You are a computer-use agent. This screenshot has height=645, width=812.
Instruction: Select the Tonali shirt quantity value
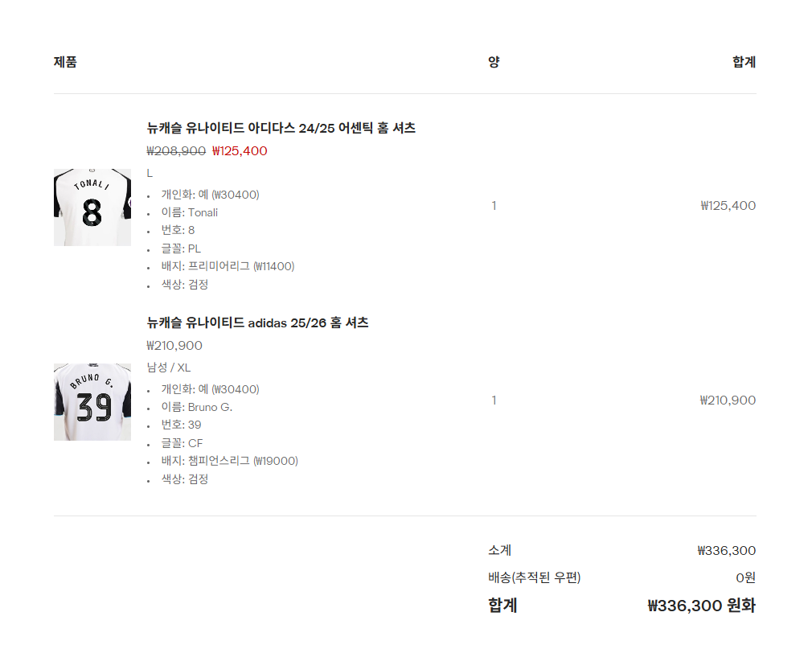494,206
